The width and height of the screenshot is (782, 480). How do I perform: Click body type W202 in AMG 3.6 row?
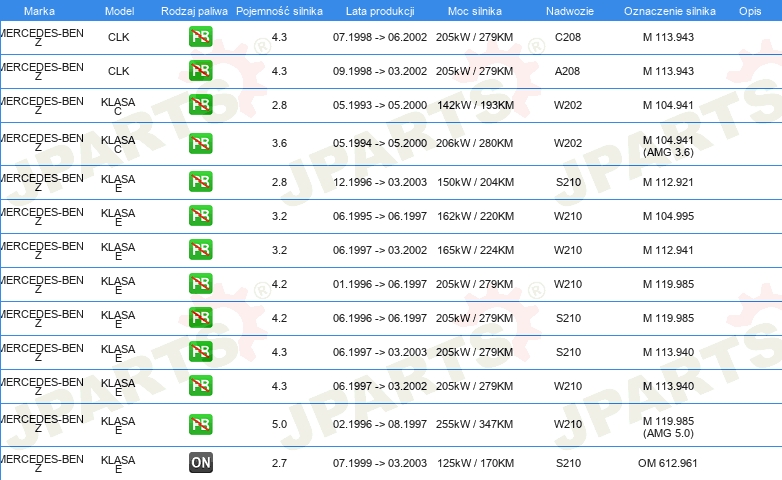pyautogui.click(x=568, y=143)
